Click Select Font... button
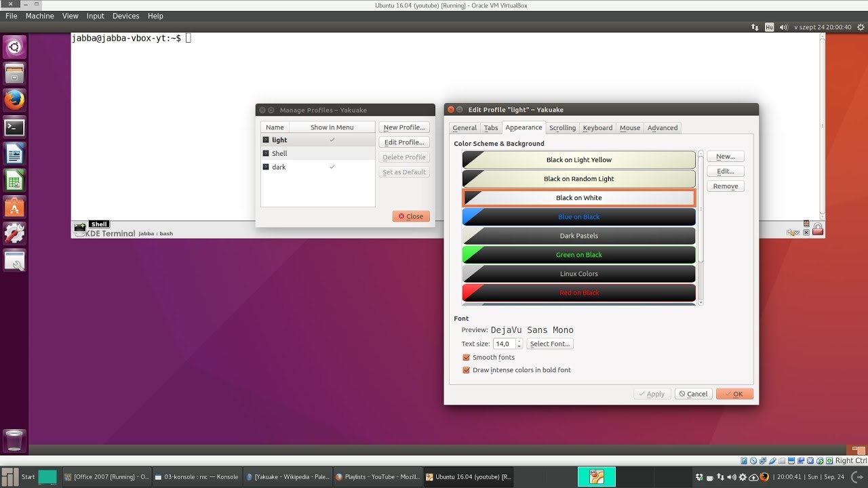868x488 pixels. coord(550,344)
